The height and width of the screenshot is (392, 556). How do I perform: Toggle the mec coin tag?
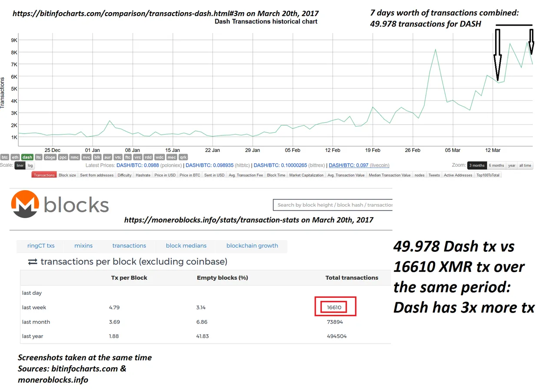click(172, 157)
